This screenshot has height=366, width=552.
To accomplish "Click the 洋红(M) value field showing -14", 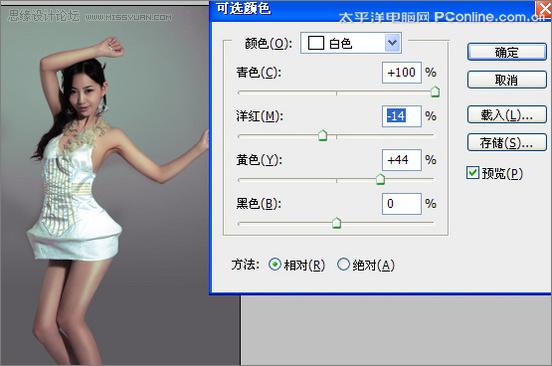I will pos(402,116).
